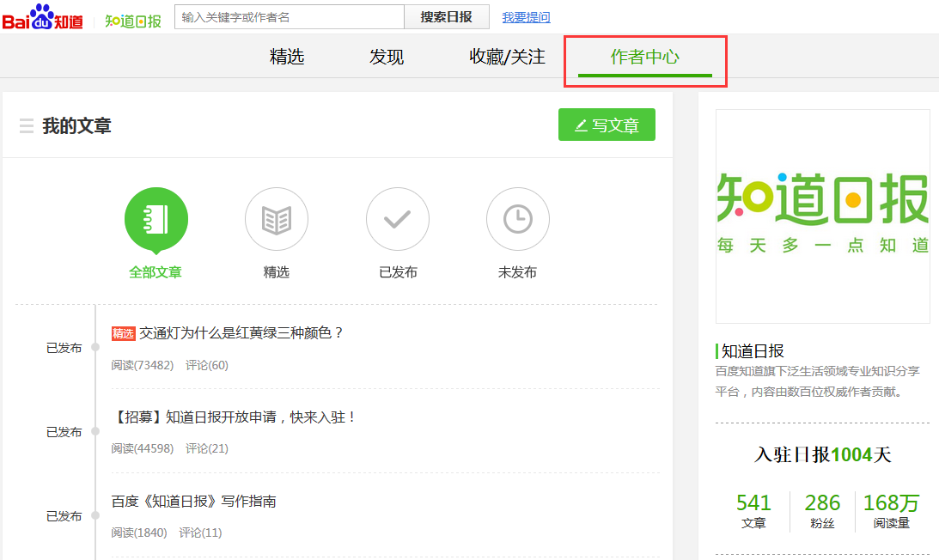Select the 全部文章 notebook icon
Image resolution: width=939 pixels, height=560 pixels.
point(156,219)
